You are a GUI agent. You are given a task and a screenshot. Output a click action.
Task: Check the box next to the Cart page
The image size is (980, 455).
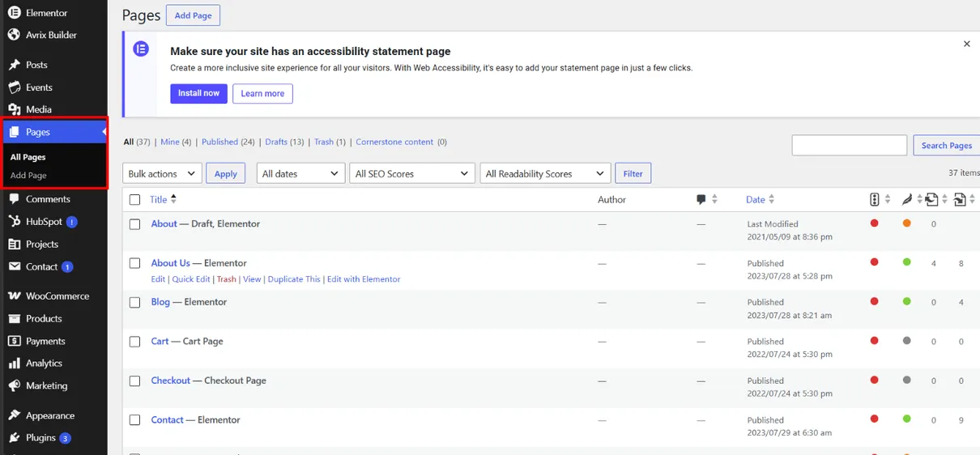135,342
